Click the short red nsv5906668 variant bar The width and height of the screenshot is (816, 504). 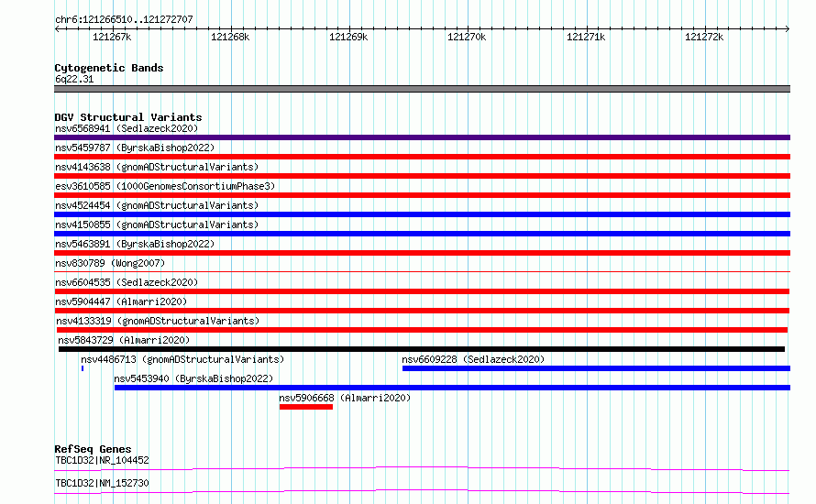point(306,407)
